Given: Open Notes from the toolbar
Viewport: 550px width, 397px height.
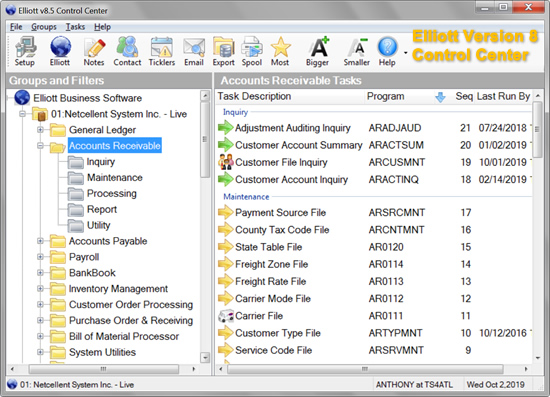Looking at the screenshot, I should [x=94, y=51].
